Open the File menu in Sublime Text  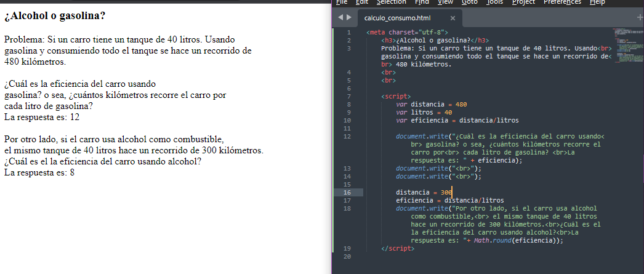[341, 2]
